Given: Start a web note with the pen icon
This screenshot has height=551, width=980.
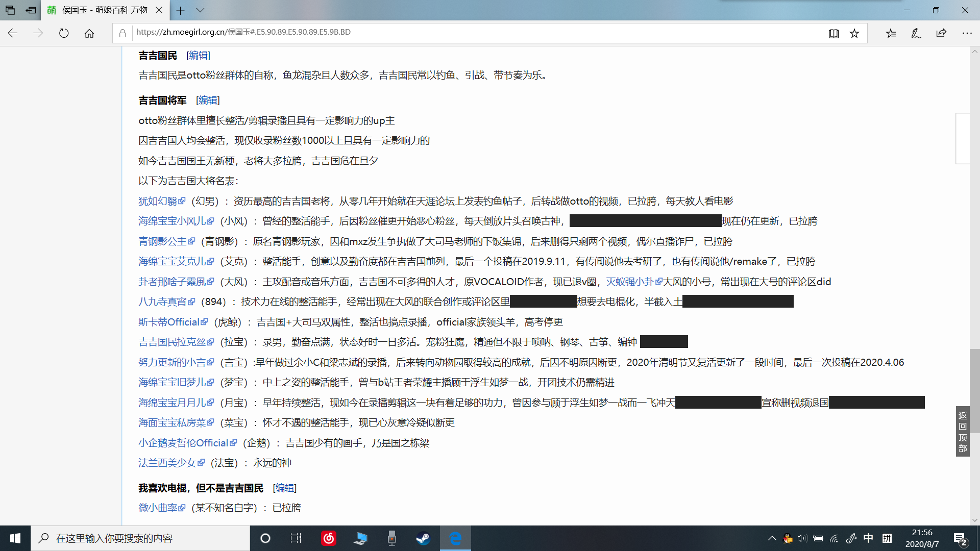Looking at the screenshot, I should click(x=916, y=33).
